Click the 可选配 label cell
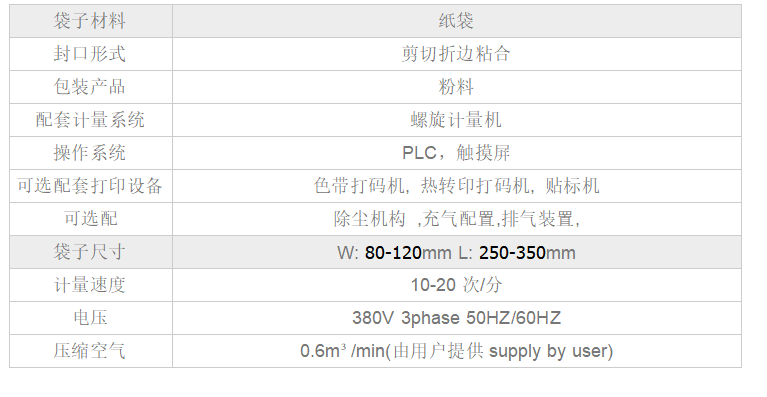This screenshot has height=397, width=767. click(90, 219)
